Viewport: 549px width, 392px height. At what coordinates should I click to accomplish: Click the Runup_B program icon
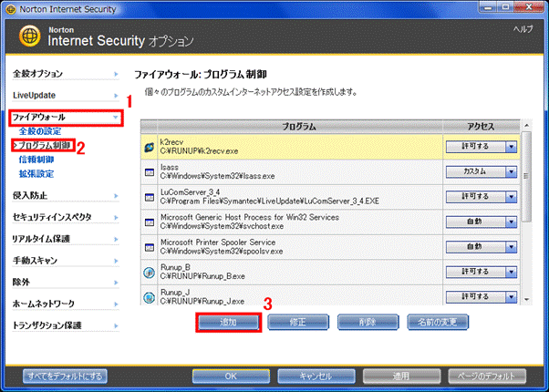(150, 273)
